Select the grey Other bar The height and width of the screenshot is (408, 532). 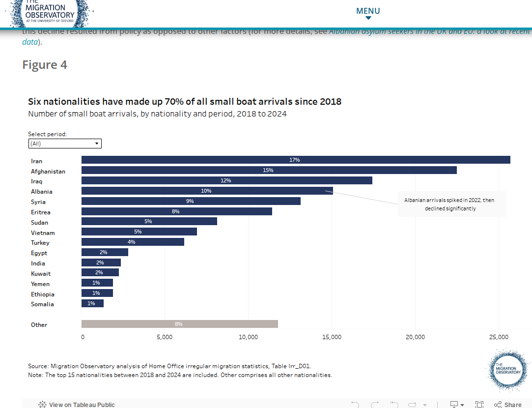[x=179, y=324]
